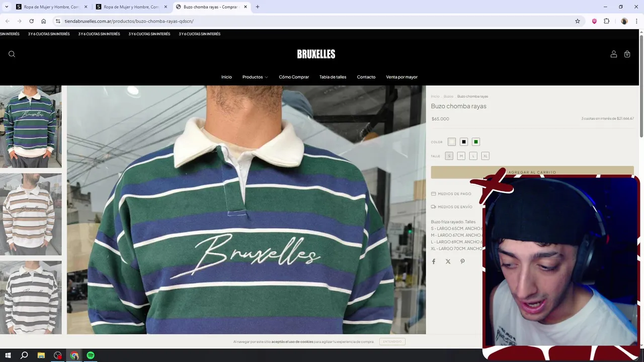The height and width of the screenshot is (362, 644).
Task: Open Windows Start menu
Action: [x=8, y=355]
